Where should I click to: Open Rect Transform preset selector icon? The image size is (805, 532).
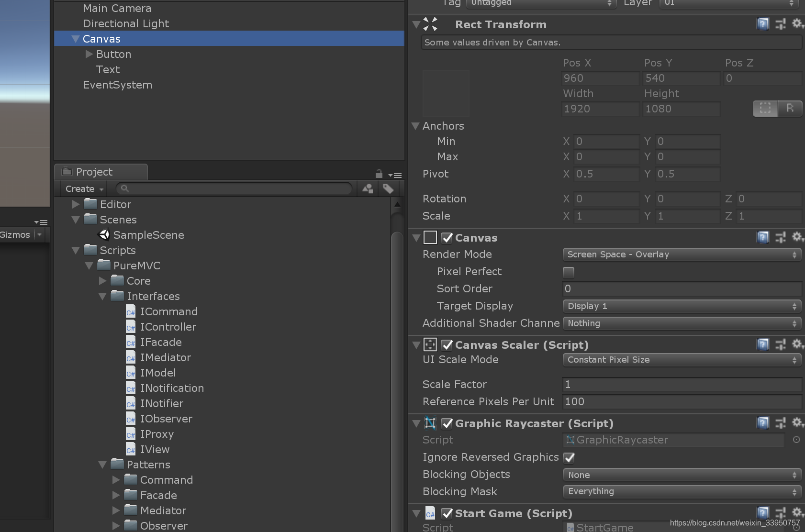pos(780,24)
